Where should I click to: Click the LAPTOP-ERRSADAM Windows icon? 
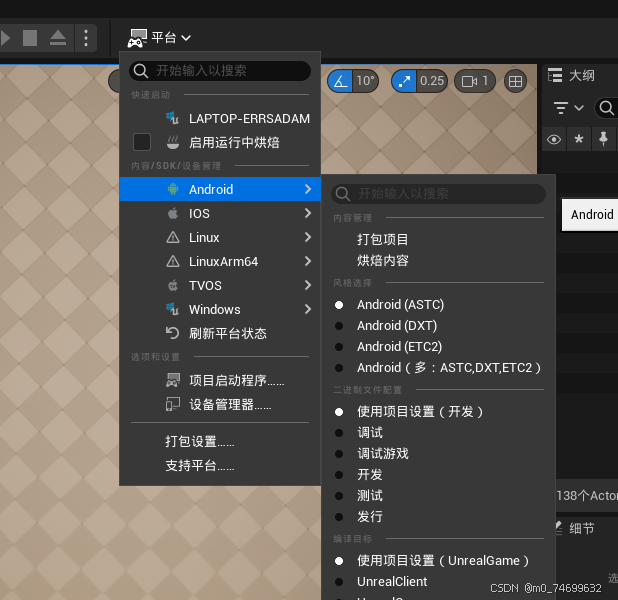coord(173,118)
